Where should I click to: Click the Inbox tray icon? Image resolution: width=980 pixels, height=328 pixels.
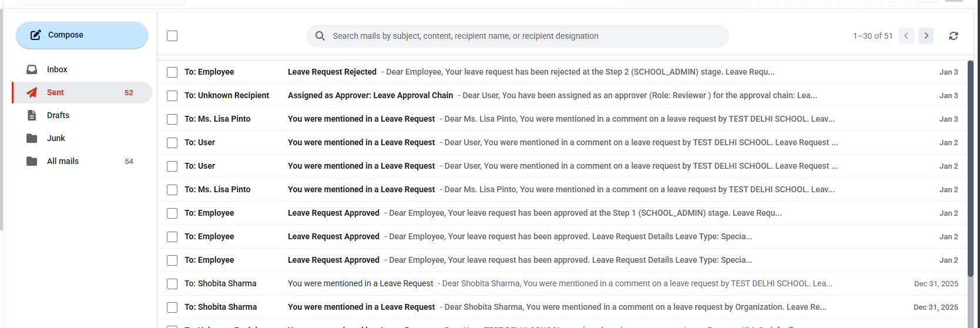pos(32,69)
